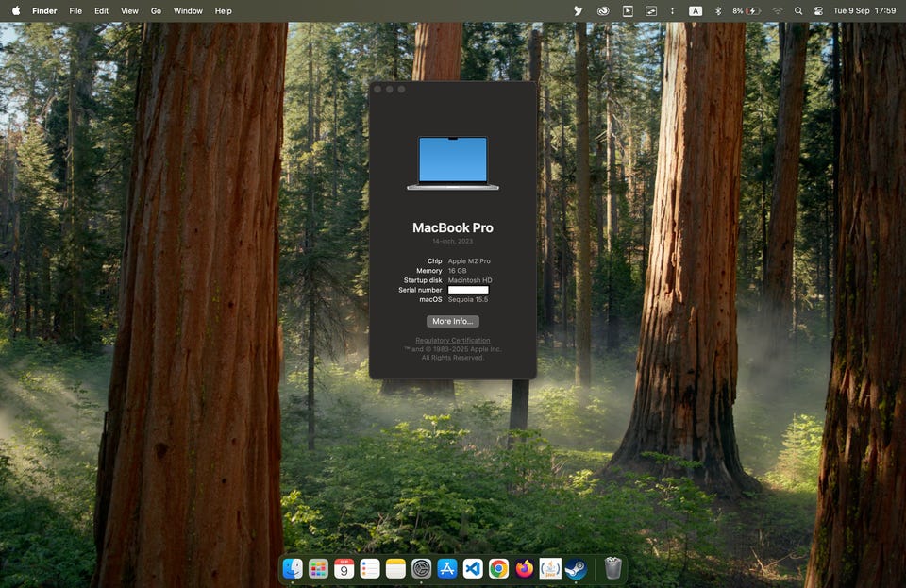Open the Notes app in the Dock
The image size is (906, 588).
pos(395,568)
